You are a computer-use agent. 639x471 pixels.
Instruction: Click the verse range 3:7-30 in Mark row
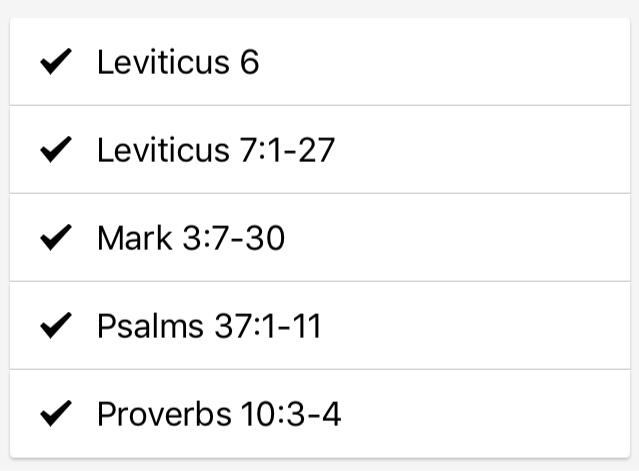(233, 238)
